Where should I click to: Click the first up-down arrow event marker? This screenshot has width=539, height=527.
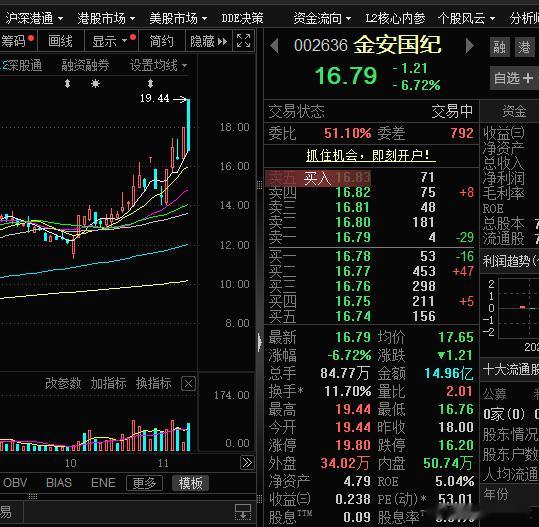click(67, 84)
